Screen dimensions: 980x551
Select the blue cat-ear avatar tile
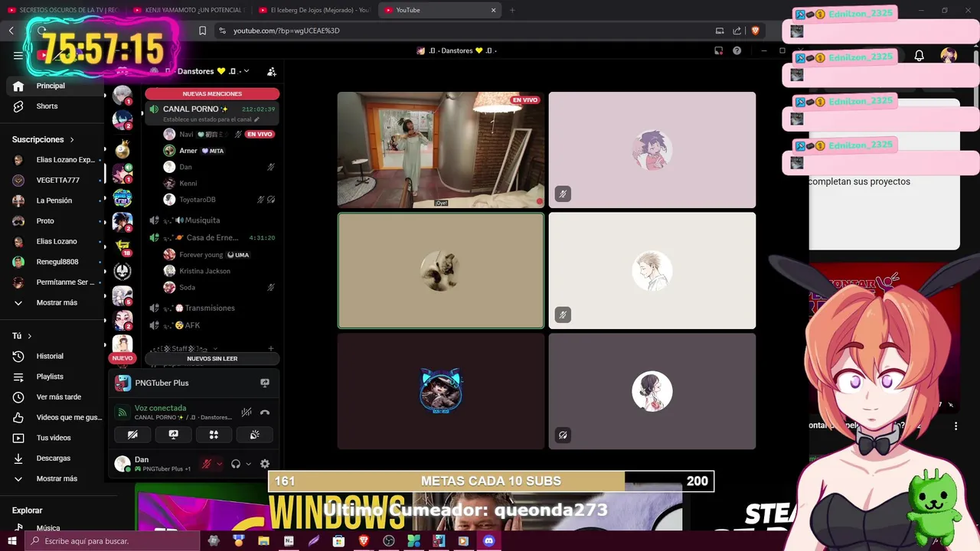[441, 391]
